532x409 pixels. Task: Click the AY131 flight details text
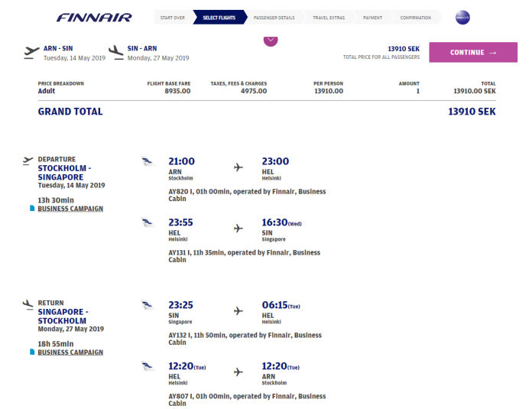(245, 256)
